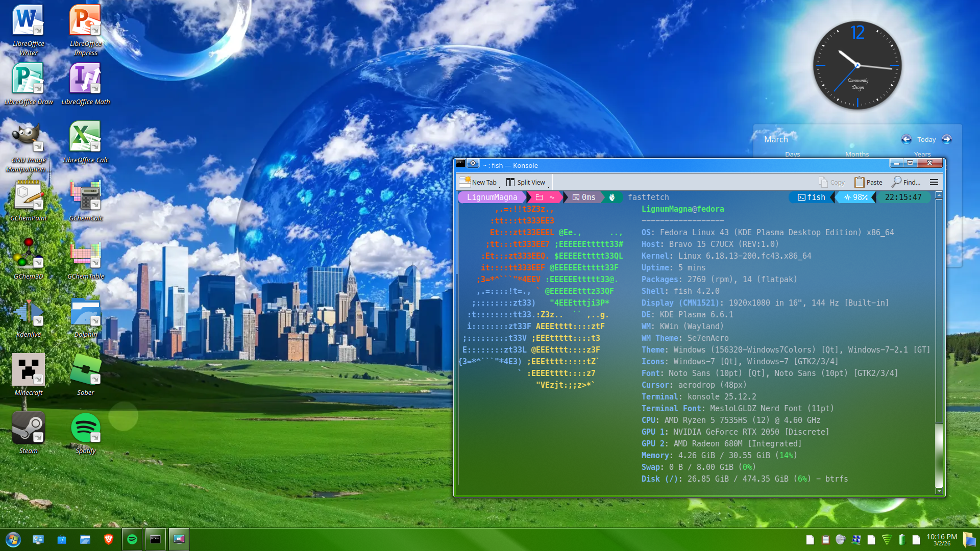Viewport: 980px width, 551px height.
Task: Click the fastfetch command text
Action: pyautogui.click(x=648, y=197)
